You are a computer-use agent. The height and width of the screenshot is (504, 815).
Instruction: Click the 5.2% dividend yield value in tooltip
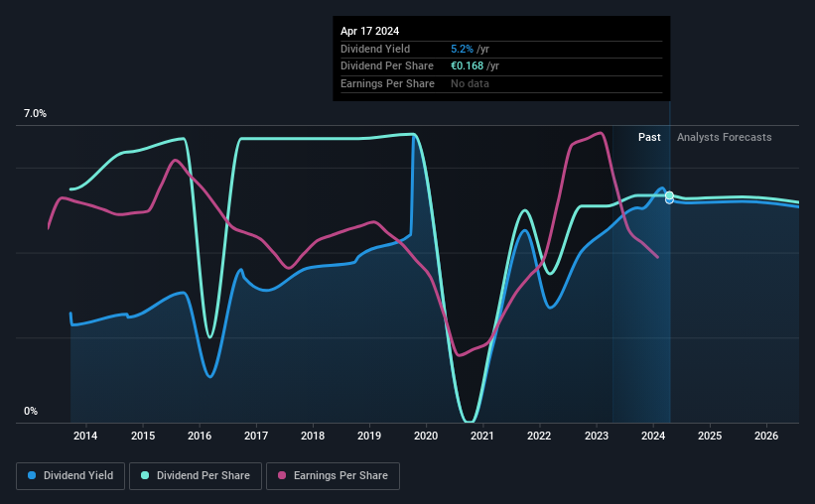coord(462,49)
